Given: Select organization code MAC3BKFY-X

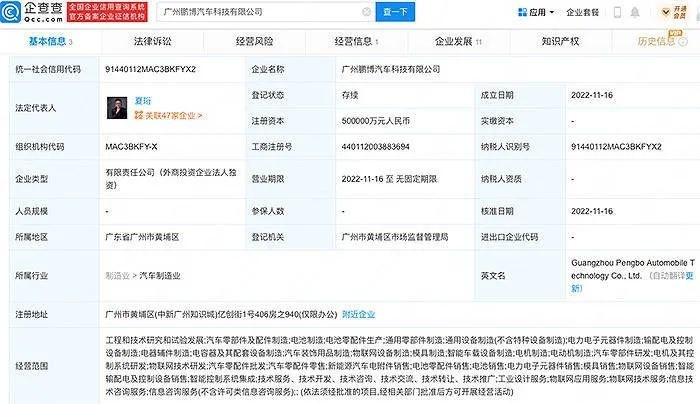Looking at the screenshot, I should pyautogui.click(x=131, y=147).
